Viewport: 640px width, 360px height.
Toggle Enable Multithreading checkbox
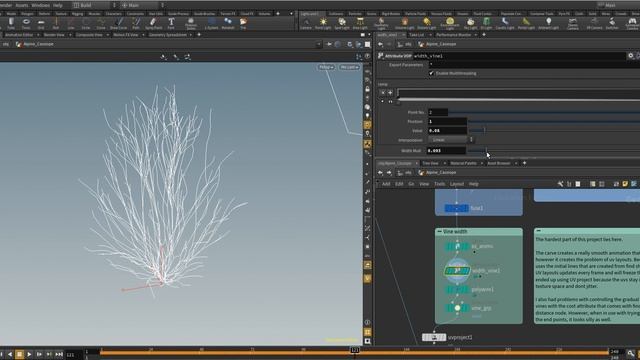(431, 73)
